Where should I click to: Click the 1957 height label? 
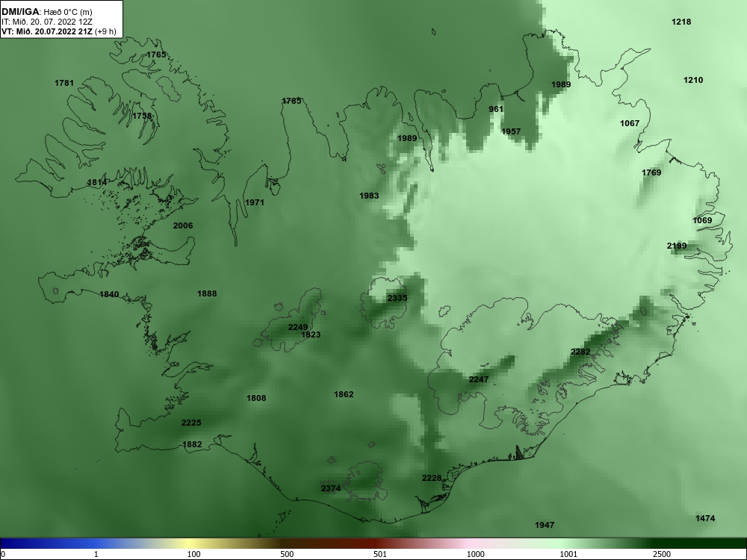tap(511, 131)
